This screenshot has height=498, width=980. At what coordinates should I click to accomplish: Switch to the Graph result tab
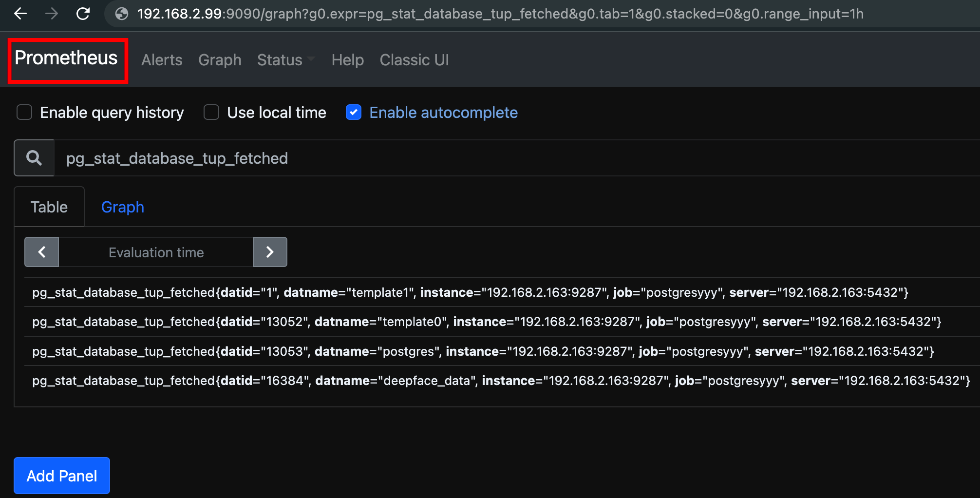[x=123, y=207]
